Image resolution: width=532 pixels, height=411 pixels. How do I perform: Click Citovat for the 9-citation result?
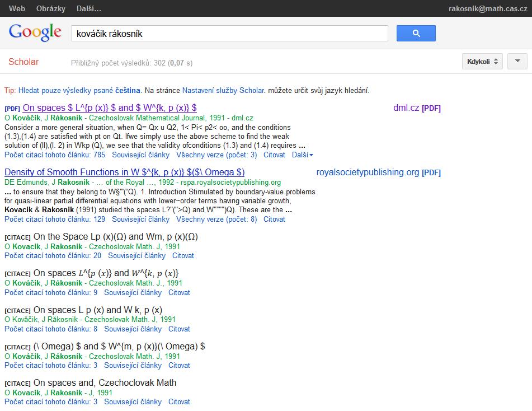point(179,292)
